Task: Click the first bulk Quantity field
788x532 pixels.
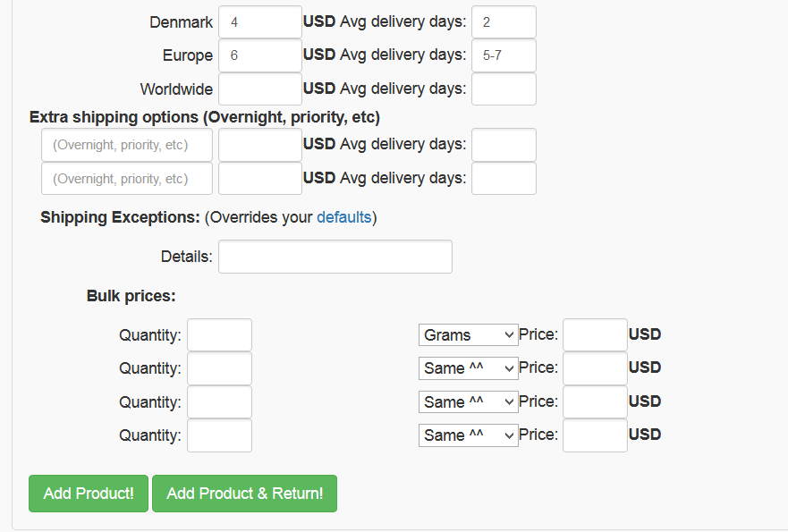Action: [x=219, y=335]
